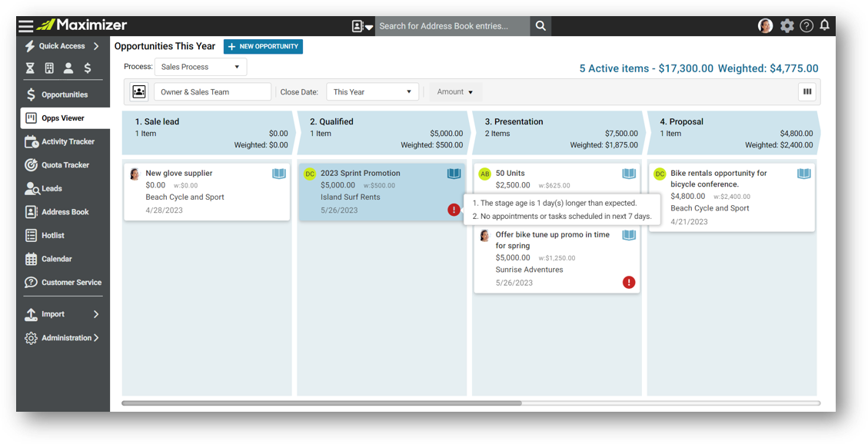Click the person quick access icon
The height and width of the screenshot is (444, 868).
pyautogui.click(x=68, y=68)
